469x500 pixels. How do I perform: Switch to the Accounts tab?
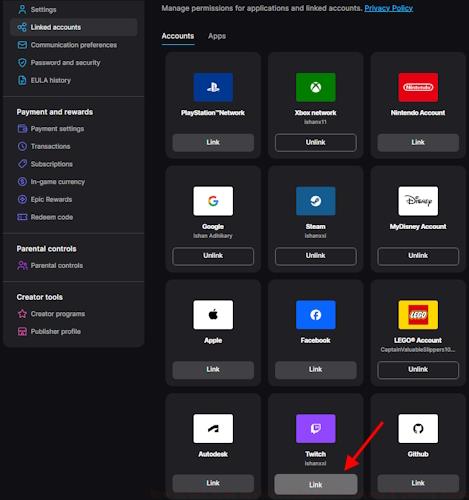coord(178,36)
